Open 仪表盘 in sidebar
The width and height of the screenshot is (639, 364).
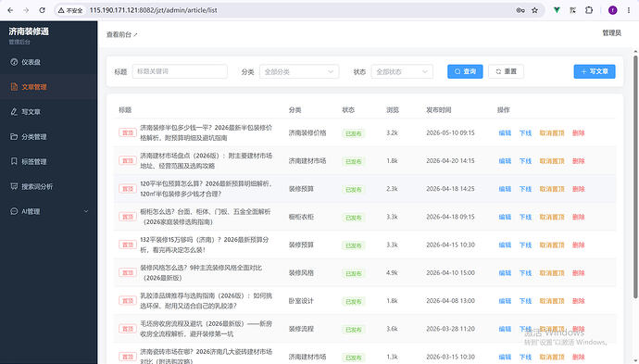click(48, 62)
